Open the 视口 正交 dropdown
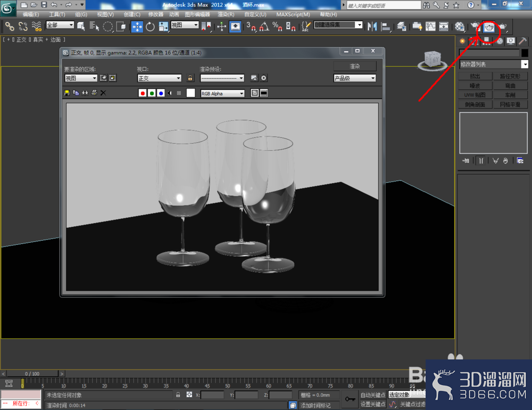This screenshot has height=410, width=532. coord(160,78)
